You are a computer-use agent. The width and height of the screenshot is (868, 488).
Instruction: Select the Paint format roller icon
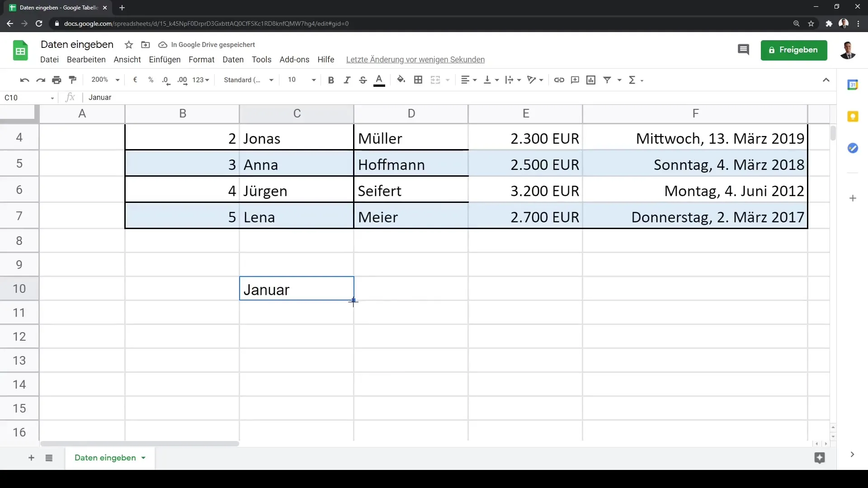73,80
